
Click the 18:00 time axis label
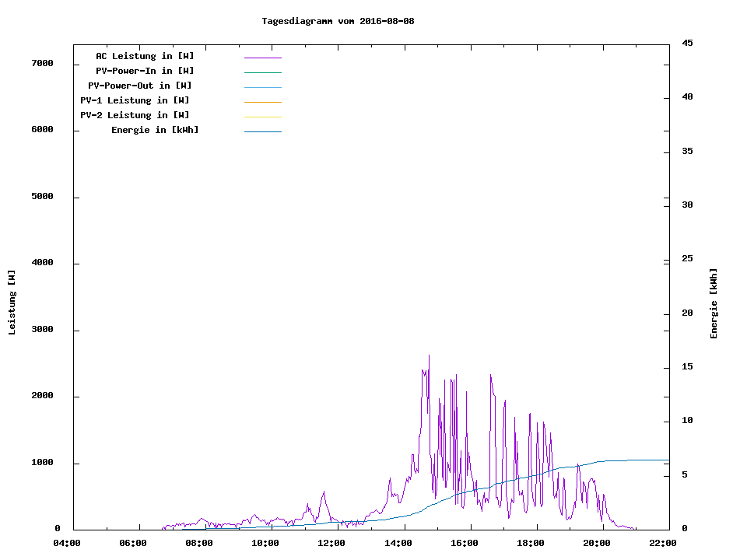pos(531,543)
